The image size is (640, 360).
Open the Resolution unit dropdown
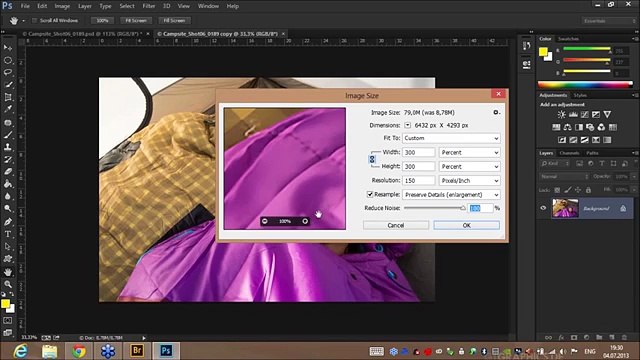pyautogui.click(x=469, y=180)
